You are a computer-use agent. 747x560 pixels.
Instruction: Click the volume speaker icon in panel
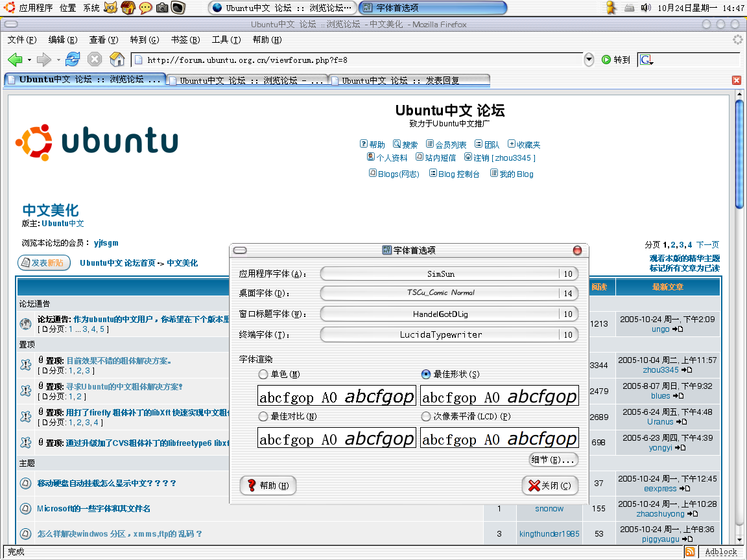(646, 8)
